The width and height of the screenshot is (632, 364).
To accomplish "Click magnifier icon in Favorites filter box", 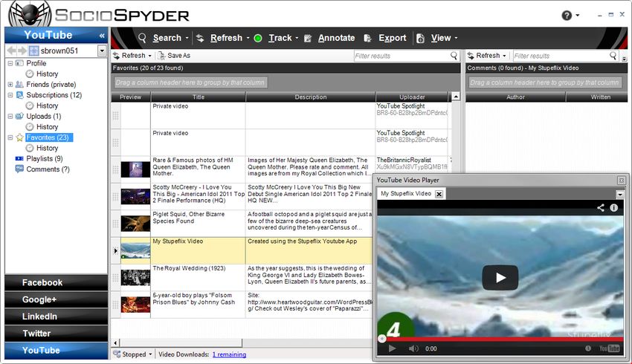I will pyautogui.click(x=454, y=56).
